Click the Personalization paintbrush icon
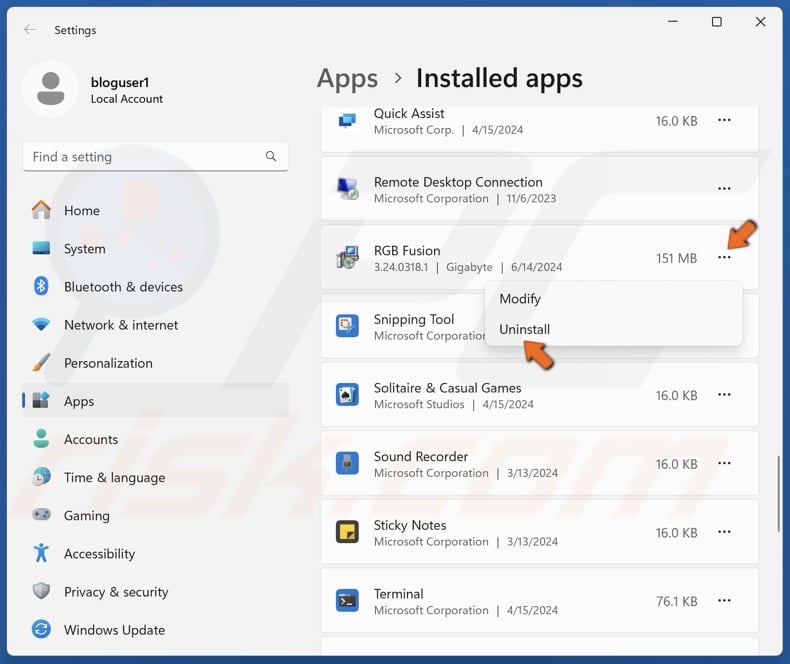The width and height of the screenshot is (790, 664). (41, 363)
